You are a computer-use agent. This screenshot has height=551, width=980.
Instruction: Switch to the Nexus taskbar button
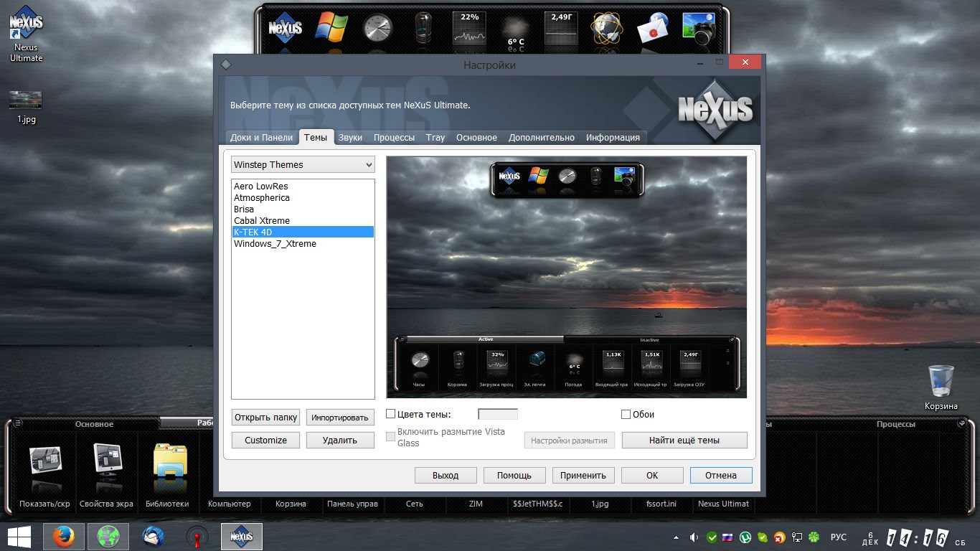point(242,537)
